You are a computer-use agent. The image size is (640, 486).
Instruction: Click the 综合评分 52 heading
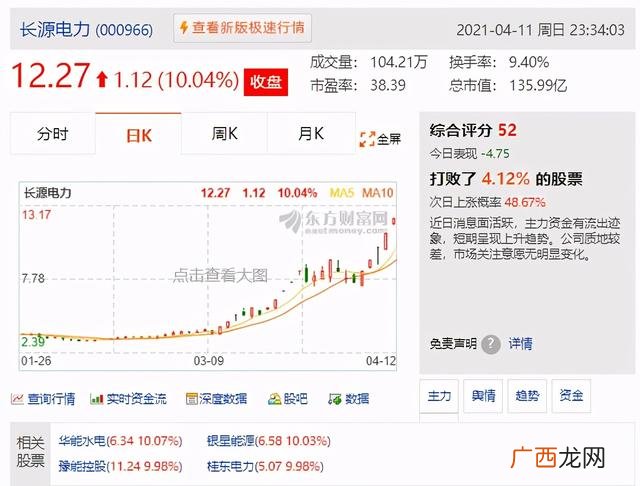pyautogui.click(x=473, y=131)
